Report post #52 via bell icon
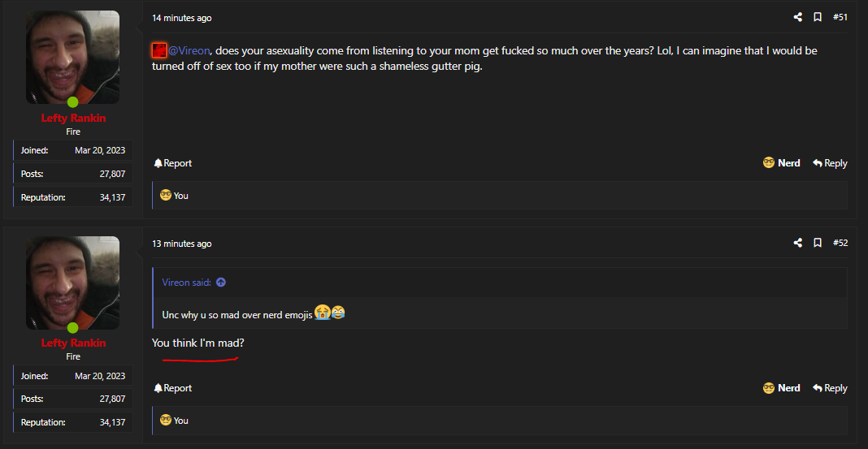This screenshot has width=868, height=449. click(x=173, y=388)
